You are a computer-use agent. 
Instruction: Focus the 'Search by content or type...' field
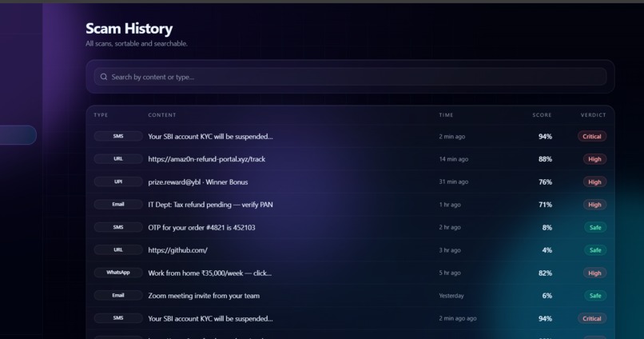[350, 77]
